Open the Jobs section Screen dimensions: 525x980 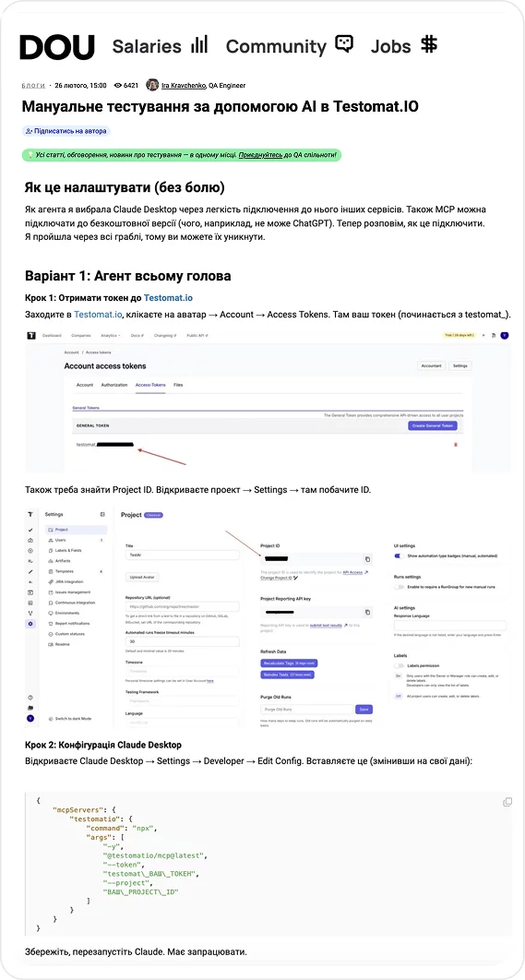[404, 46]
